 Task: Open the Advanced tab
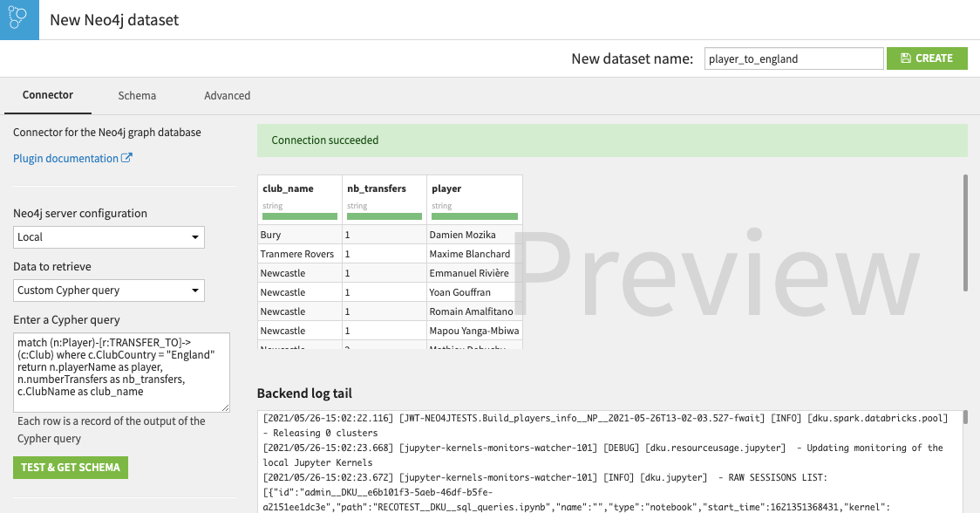tap(227, 96)
